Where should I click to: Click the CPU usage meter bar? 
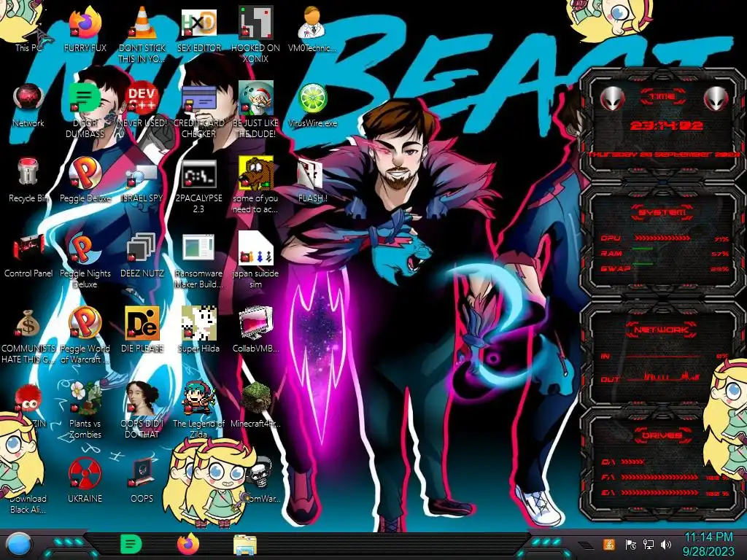(x=662, y=238)
